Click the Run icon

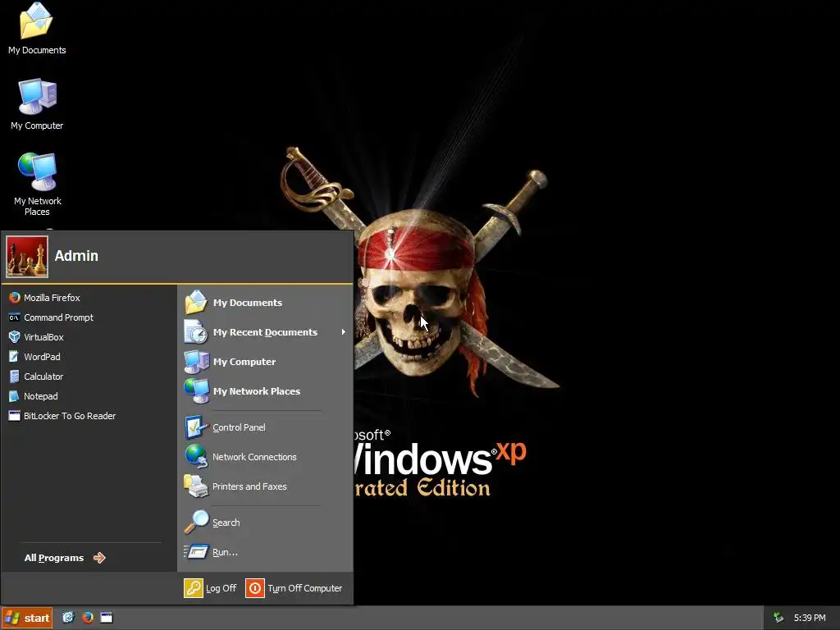click(196, 551)
